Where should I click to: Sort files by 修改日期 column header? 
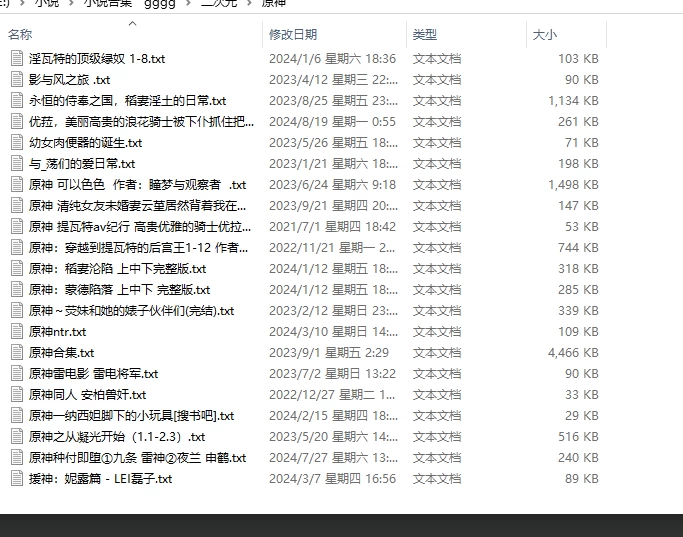click(293, 34)
